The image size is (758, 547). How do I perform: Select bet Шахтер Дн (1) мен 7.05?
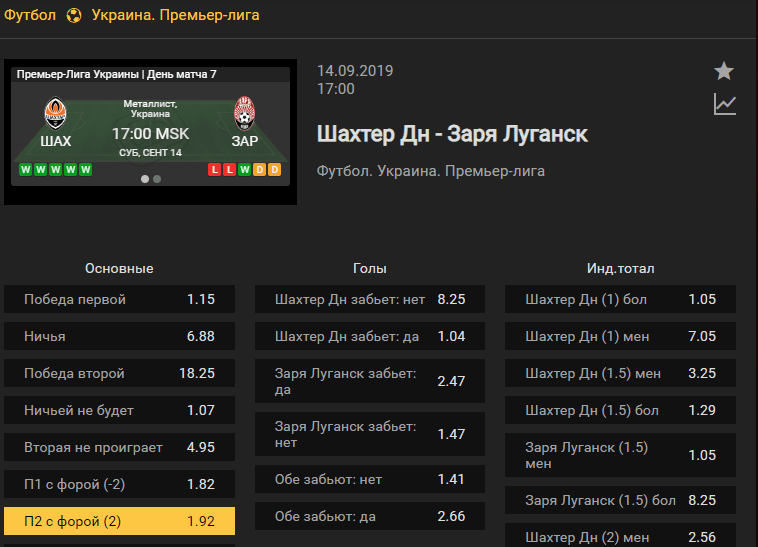(x=621, y=336)
